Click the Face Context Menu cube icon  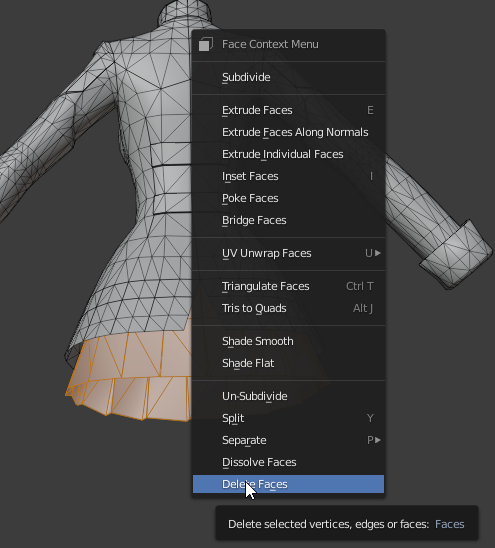[x=206, y=44]
